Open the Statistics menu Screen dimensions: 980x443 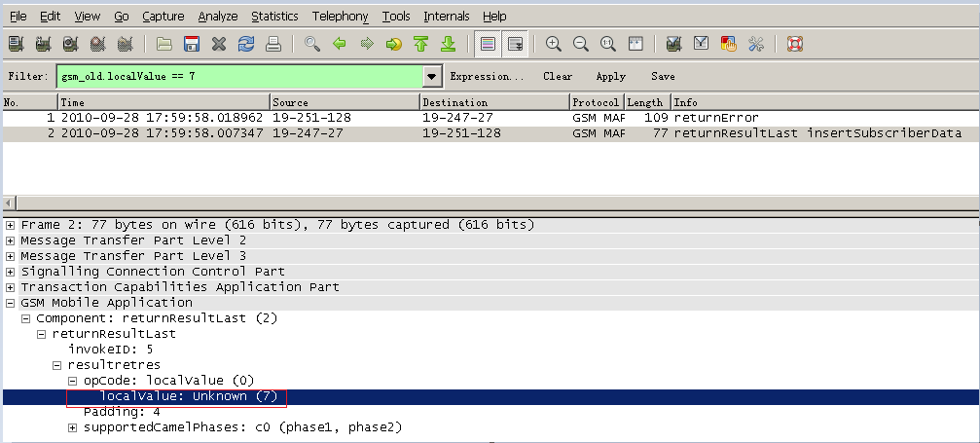[274, 17]
